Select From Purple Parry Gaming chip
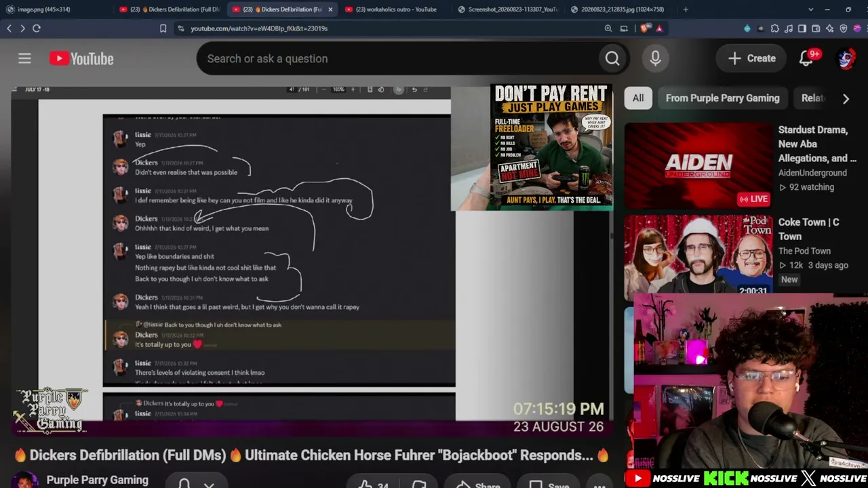 723,98
